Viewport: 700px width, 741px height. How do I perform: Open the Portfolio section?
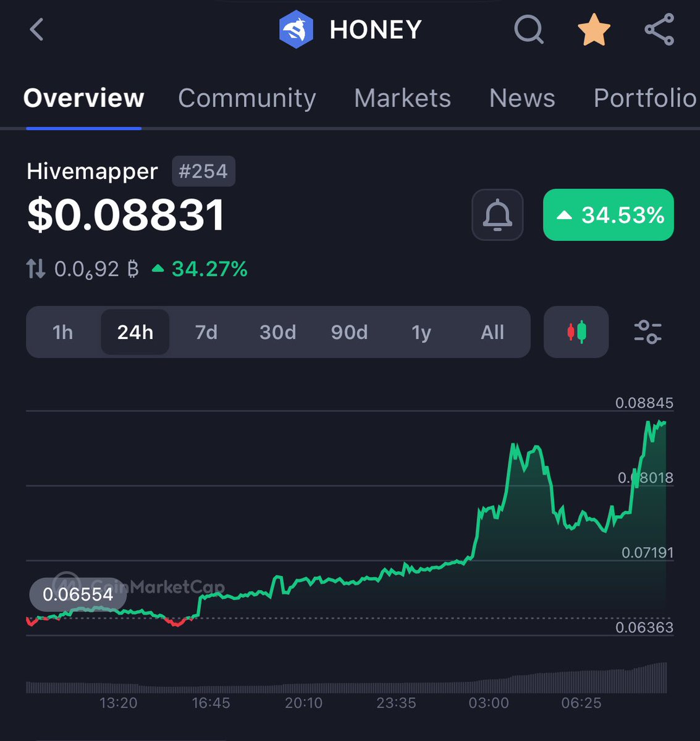645,98
